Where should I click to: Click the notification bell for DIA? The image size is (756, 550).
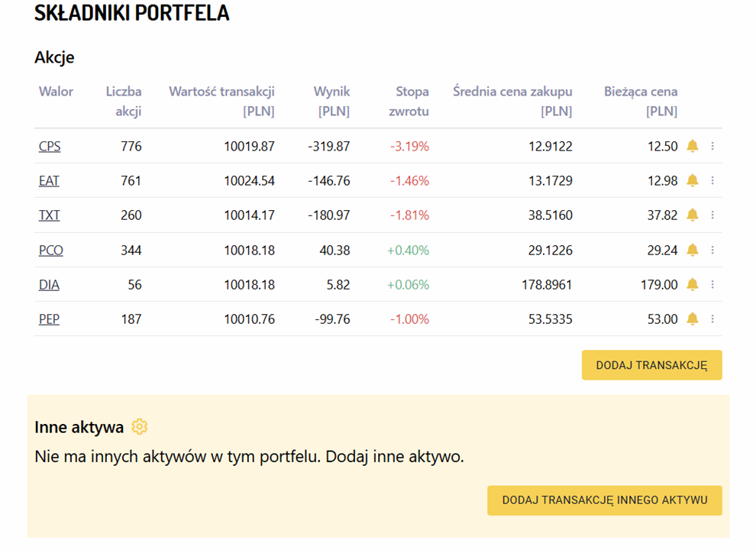coord(692,284)
